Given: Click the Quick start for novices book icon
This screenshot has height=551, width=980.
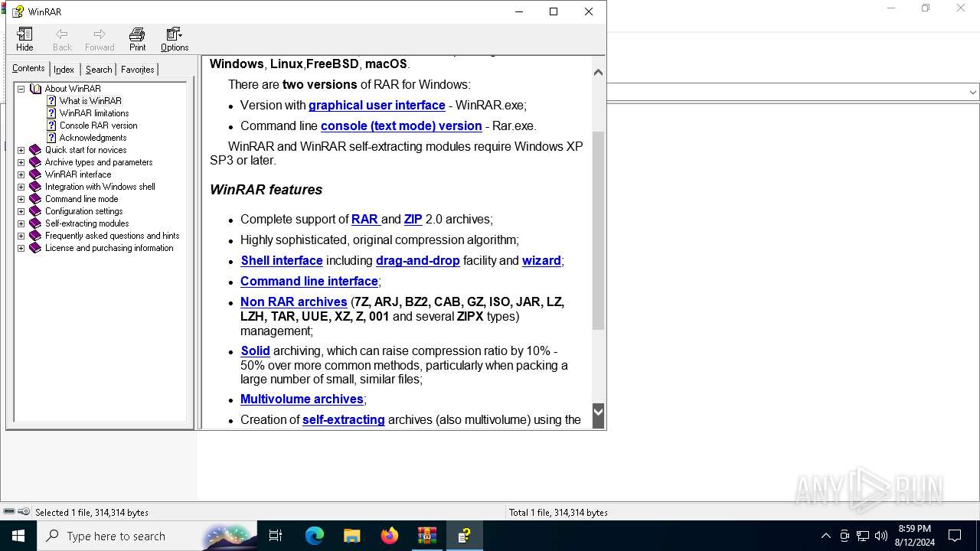Looking at the screenshot, I should [x=35, y=150].
